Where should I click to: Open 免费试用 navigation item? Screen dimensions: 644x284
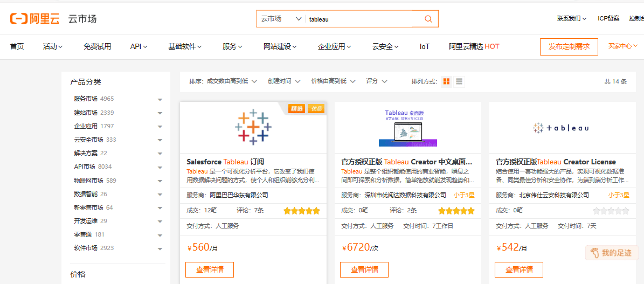click(98, 46)
